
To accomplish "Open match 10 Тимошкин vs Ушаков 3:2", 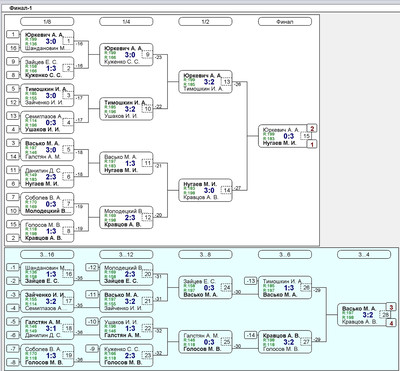I will (126, 109).
